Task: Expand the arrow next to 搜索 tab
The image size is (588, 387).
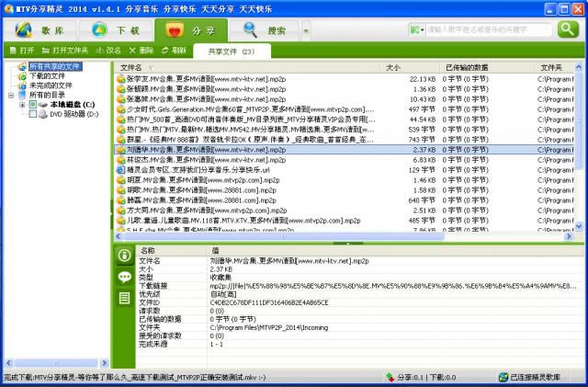Action: click(x=306, y=30)
